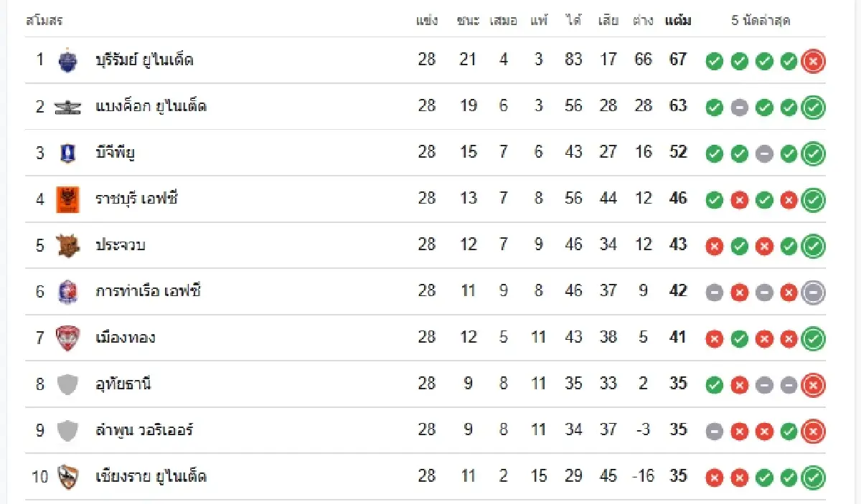Screen dimensions: 861x504
Task: Click Buriram United's latest-match red loss icon
Action: pyautogui.click(x=813, y=62)
